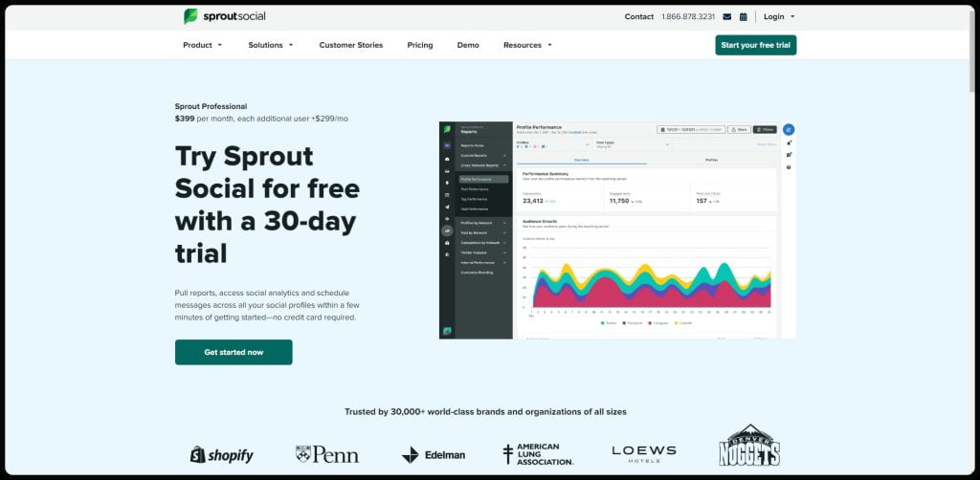
Task: Click the Filters button in dashboard
Action: (x=765, y=130)
